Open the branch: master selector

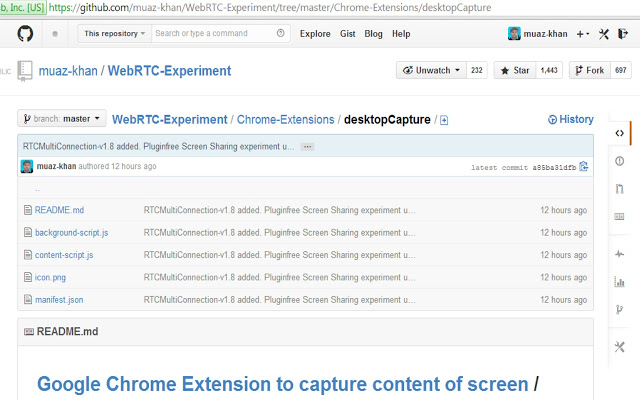(x=62, y=118)
